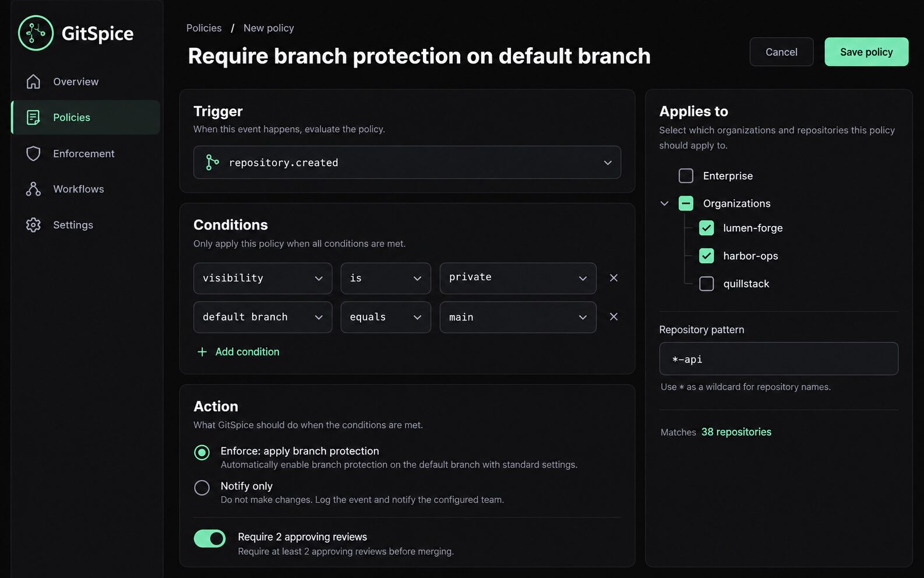The width and height of the screenshot is (924, 578).
Task: Open the default branch field dropdown
Action: 263,317
